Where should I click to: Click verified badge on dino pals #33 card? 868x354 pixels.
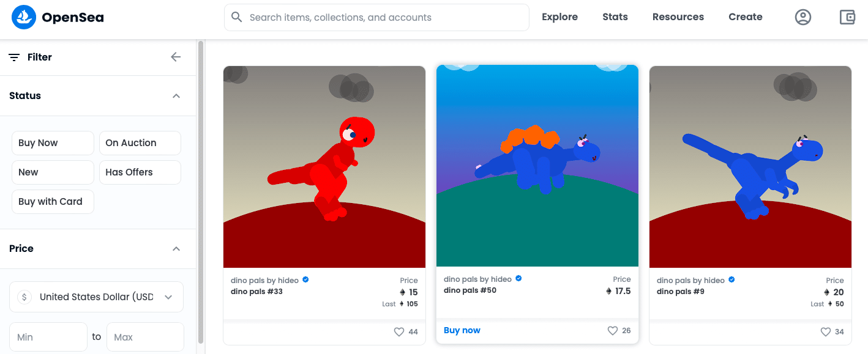pos(305,280)
